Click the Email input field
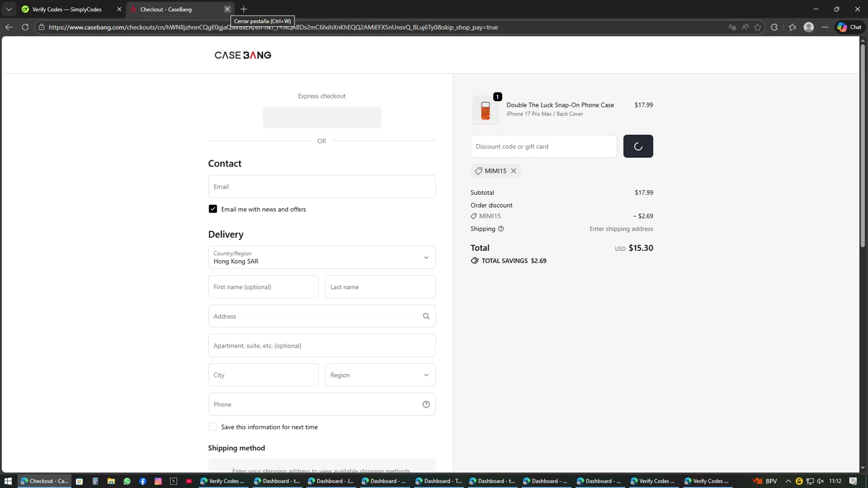 coord(322,186)
